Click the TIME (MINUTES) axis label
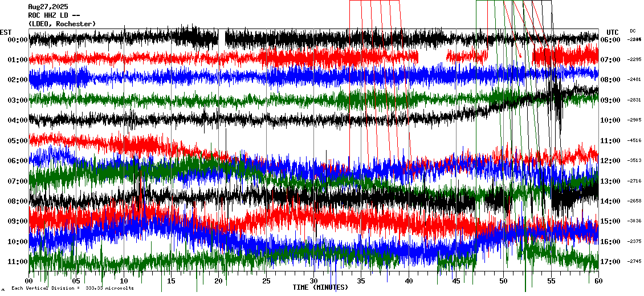 click(320, 288)
